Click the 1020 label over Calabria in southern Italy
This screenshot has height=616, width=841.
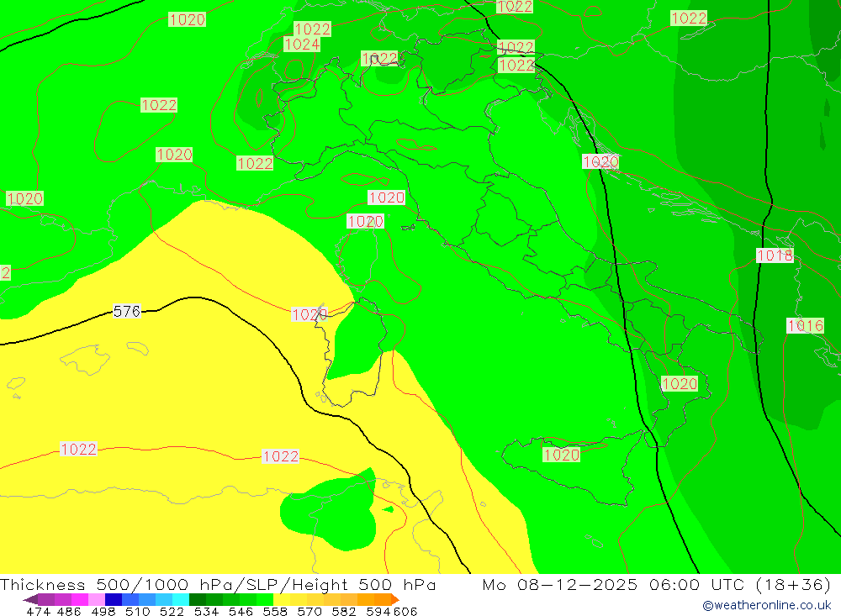pyautogui.click(x=680, y=383)
